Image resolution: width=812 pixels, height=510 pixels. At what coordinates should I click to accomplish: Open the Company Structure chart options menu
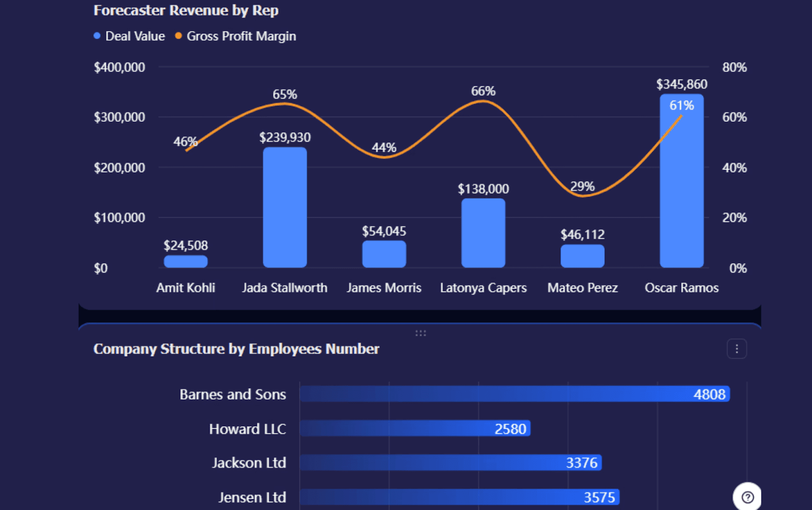[736, 349]
